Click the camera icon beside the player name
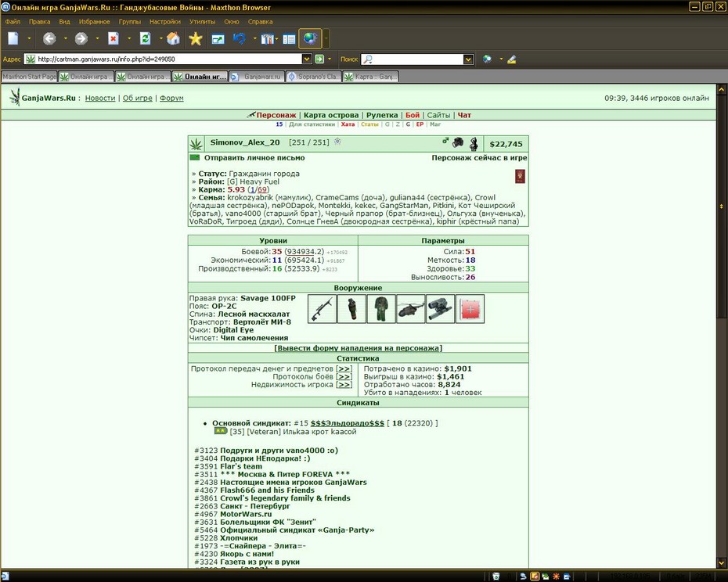This screenshot has height=582, width=728. click(x=458, y=142)
